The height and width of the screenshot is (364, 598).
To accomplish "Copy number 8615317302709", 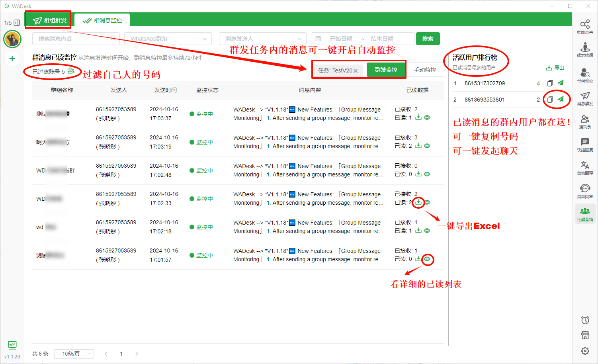I will [x=550, y=83].
